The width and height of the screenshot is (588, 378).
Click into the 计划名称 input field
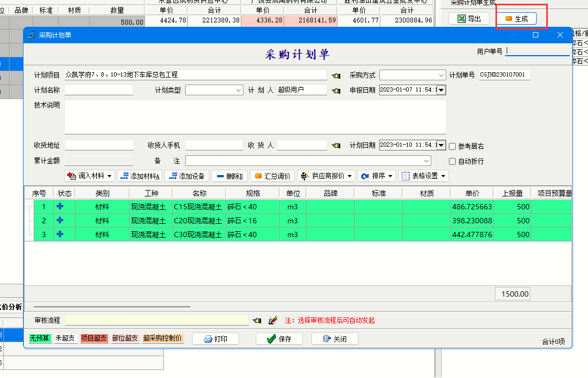(99, 90)
